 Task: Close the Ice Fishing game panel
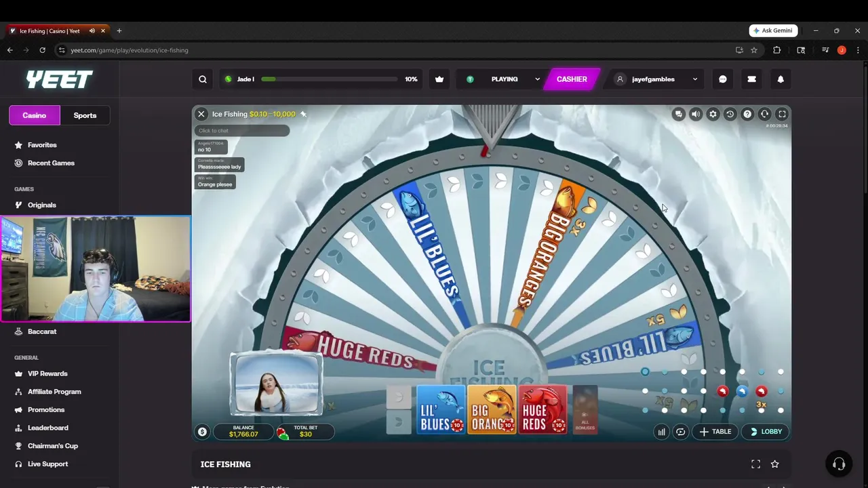click(x=201, y=115)
